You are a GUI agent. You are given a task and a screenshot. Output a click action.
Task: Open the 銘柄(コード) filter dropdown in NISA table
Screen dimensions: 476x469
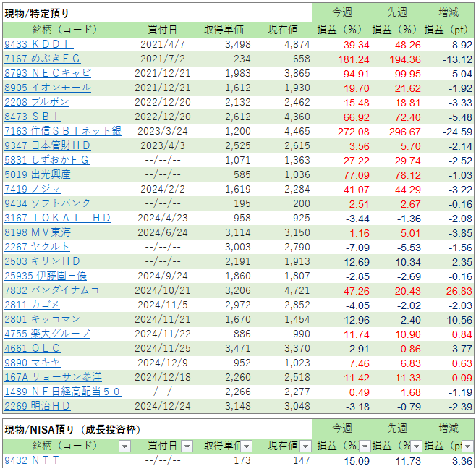[124, 447]
